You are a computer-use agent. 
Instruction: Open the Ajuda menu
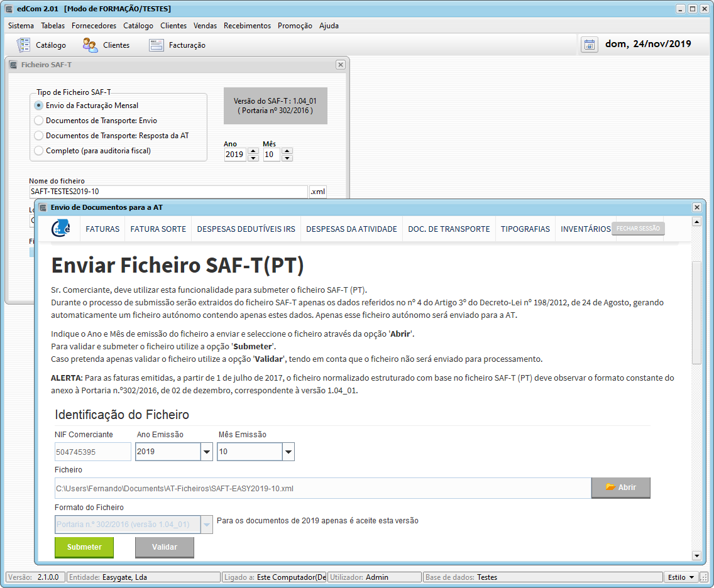(x=329, y=26)
